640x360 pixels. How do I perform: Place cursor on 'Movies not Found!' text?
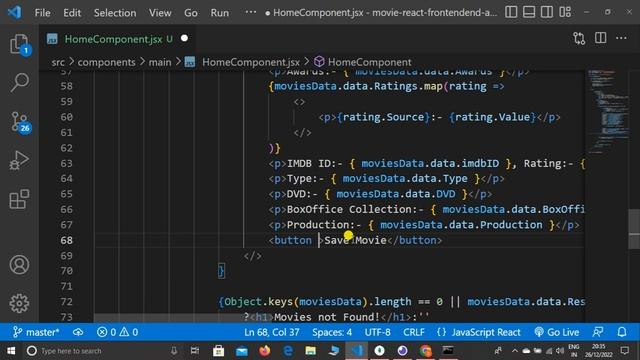[x=327, y=317]
